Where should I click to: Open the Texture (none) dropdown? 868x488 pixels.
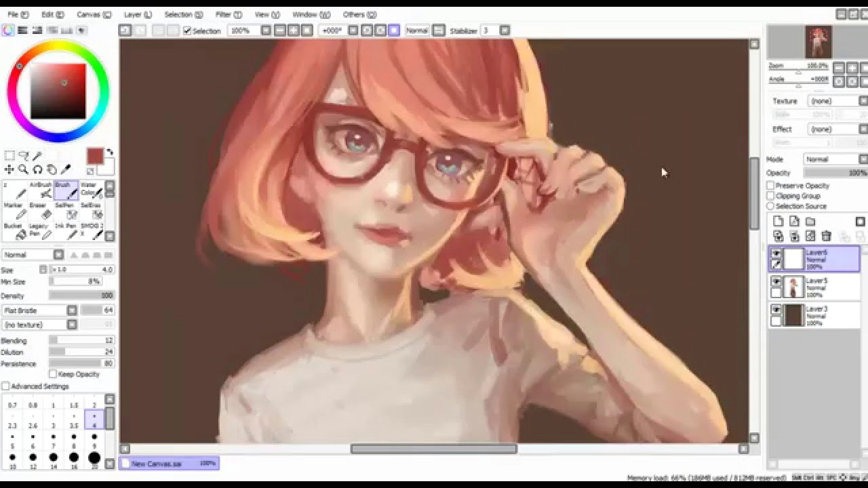(x=863, y=101)
